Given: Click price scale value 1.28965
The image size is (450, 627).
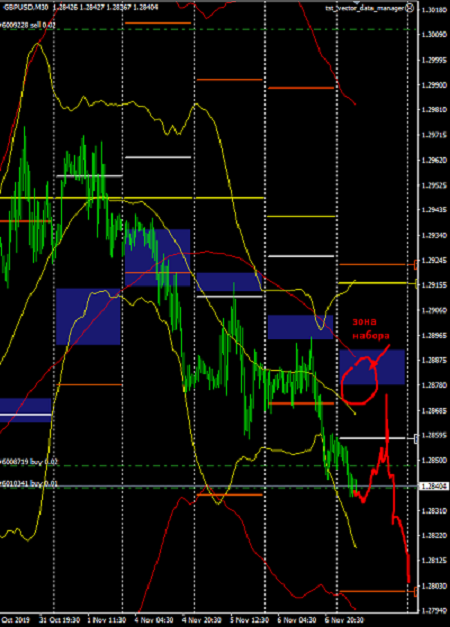Looking at the screenshot, I should click(x=434, y=335).
